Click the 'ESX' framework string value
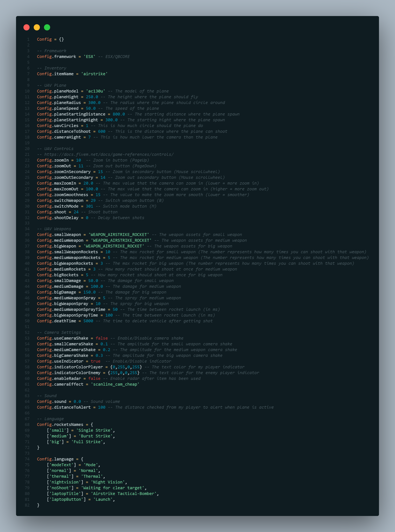Image resolution: width=395 pixels, height=532 pixels. 89,57
